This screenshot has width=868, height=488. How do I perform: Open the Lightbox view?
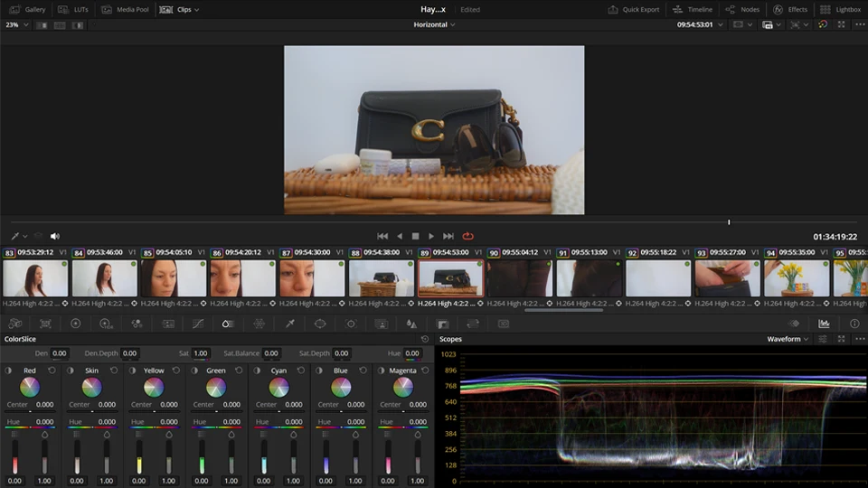click(840, 9)
